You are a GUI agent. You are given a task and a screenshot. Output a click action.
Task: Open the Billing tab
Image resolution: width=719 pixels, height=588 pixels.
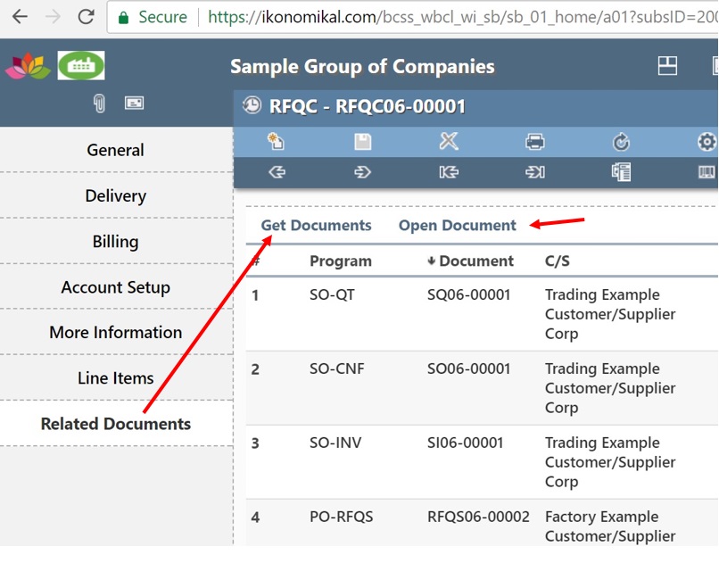116,241
